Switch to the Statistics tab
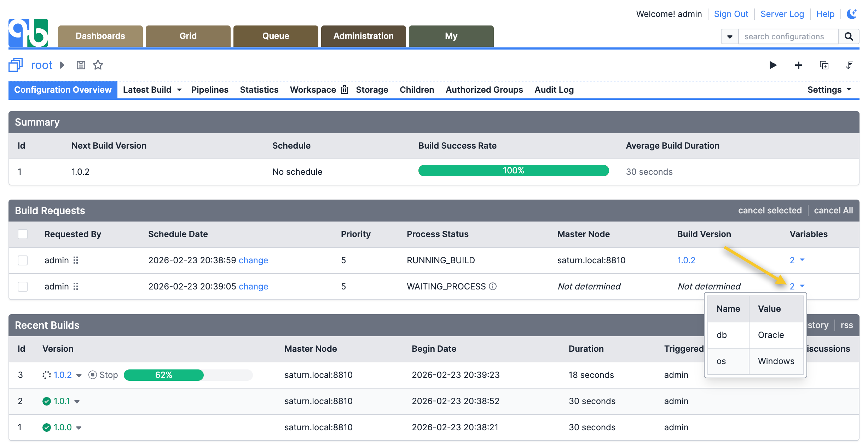 259,90
